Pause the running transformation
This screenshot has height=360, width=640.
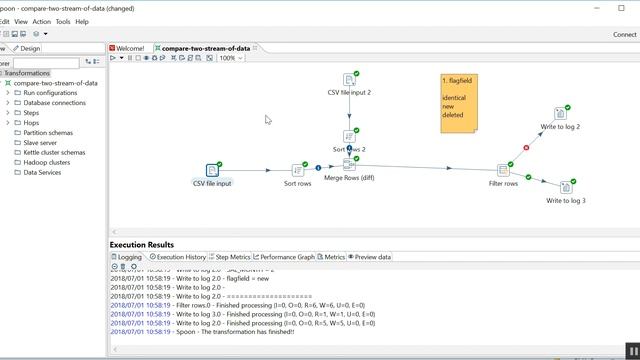pyautogui.click(x=130, y=58)
